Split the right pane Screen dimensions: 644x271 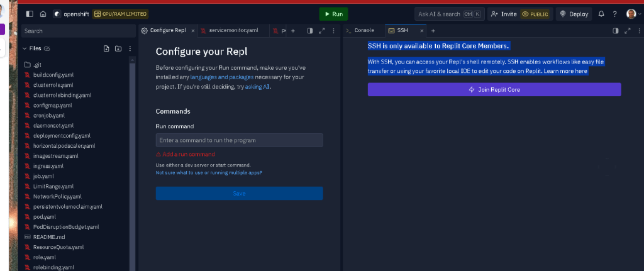tap(616, 31)
